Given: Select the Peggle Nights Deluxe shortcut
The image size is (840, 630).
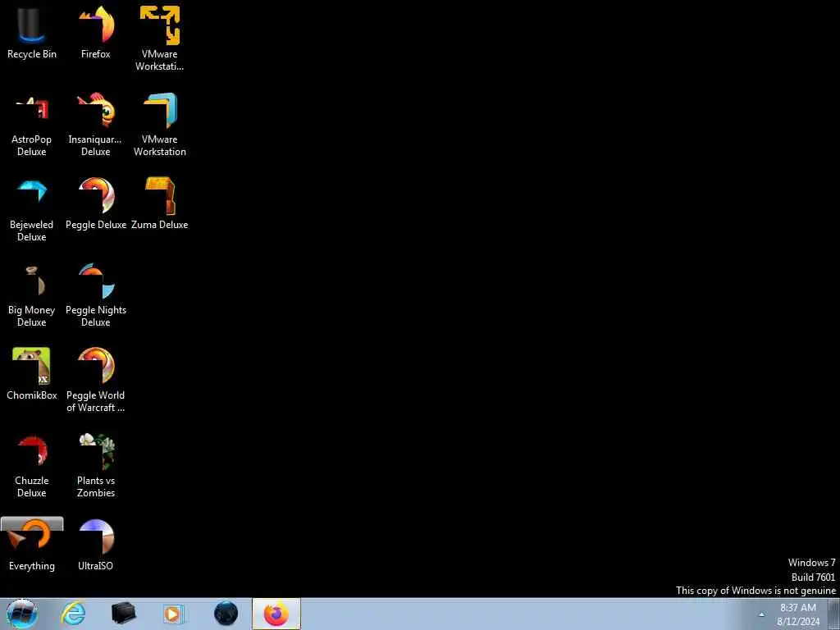Looking at the screenshot, I should point(96,295).
